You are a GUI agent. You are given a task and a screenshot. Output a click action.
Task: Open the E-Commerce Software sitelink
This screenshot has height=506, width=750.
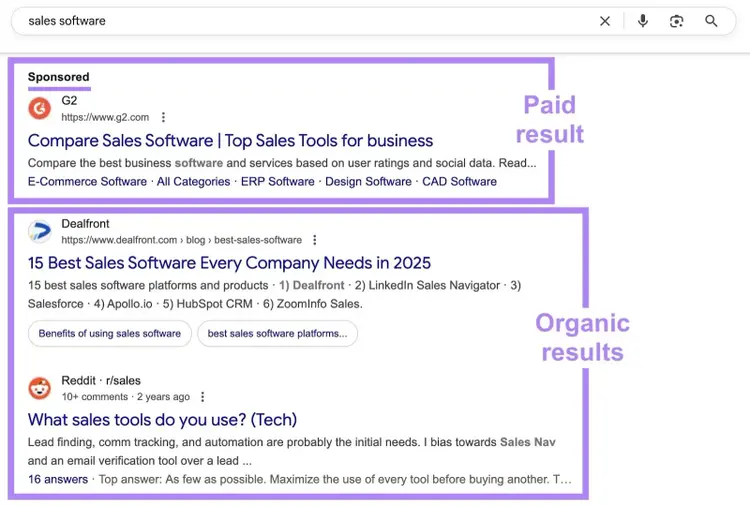tap(87, 182)
